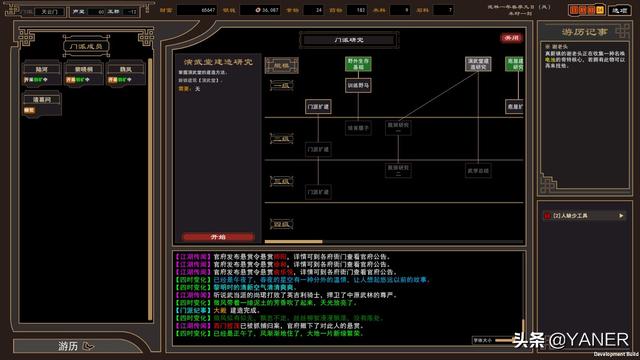Click the 门派研究 title tab
640x360 pixels.
(349, 40)
